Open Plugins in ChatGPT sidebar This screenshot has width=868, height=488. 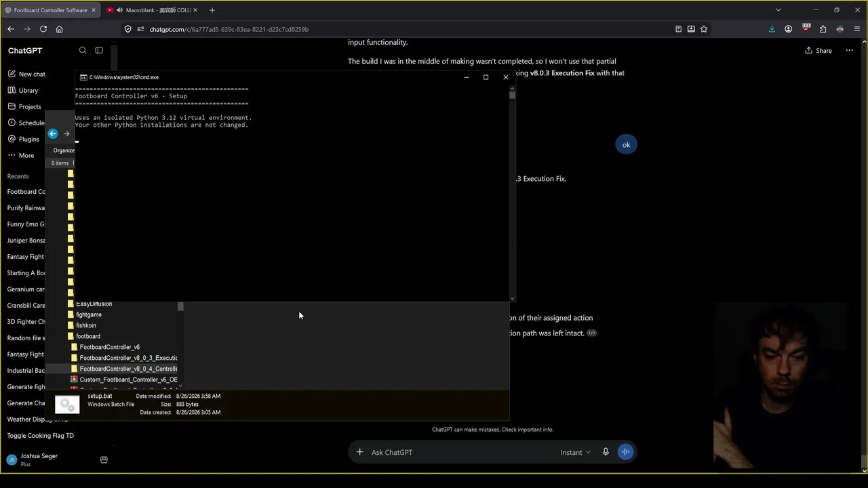[x=24, y=139]
